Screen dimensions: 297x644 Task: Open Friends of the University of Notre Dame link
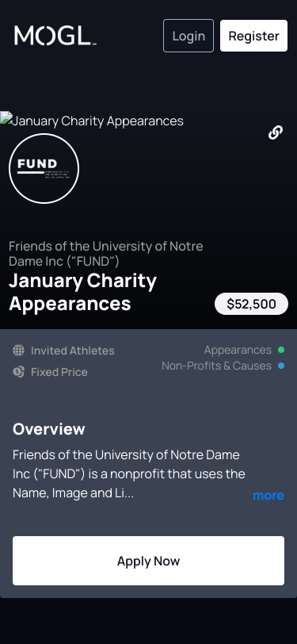pos(106,254)
